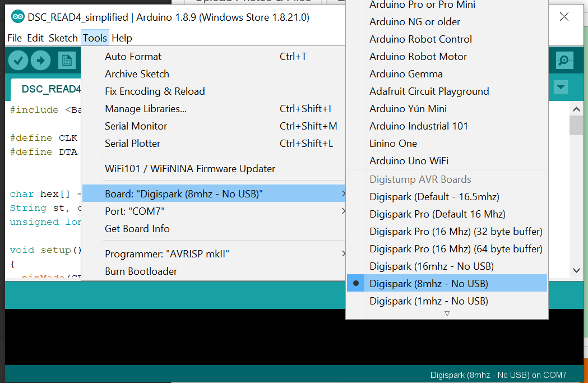This screenshot has width=588, height=383.
Task: Click the "char hex[]" code line
Action: pyautogui.click(x=46, y=194)
